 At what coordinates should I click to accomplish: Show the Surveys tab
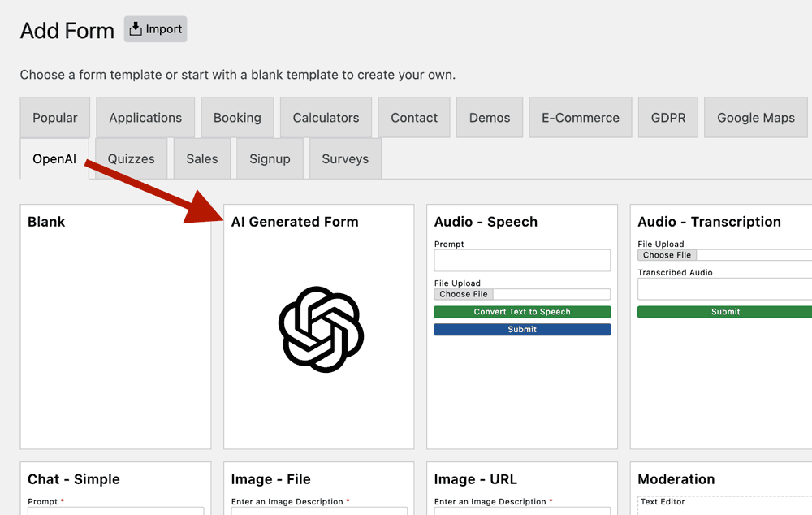345,158
